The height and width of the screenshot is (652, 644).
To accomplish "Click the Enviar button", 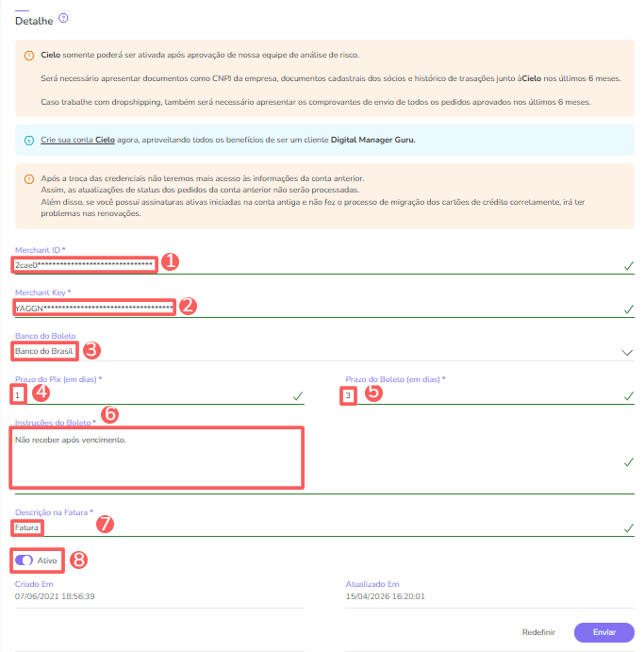I will coord(604,632).
